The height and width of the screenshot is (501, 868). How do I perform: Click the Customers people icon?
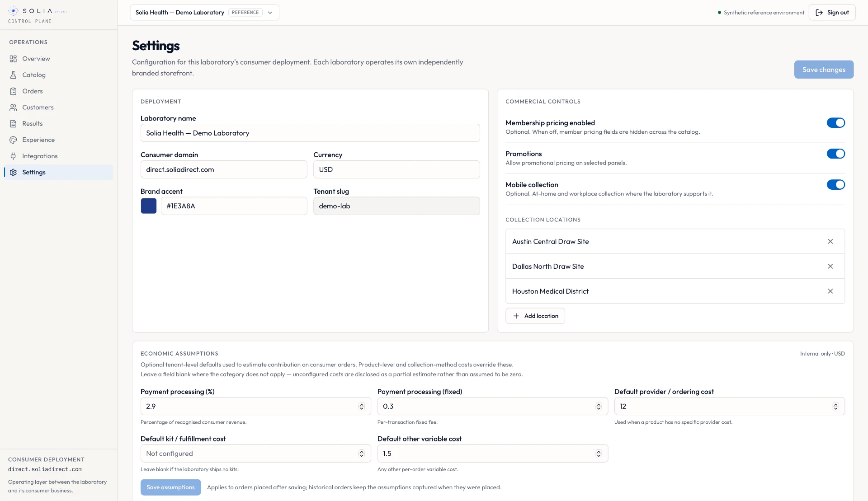tap(13, 108)
